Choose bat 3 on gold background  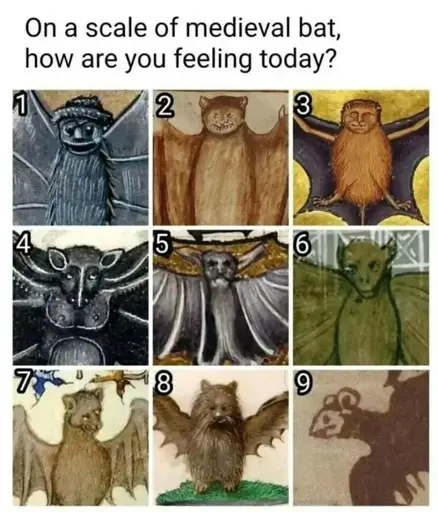pyautogui.click(x=361, y=157)
